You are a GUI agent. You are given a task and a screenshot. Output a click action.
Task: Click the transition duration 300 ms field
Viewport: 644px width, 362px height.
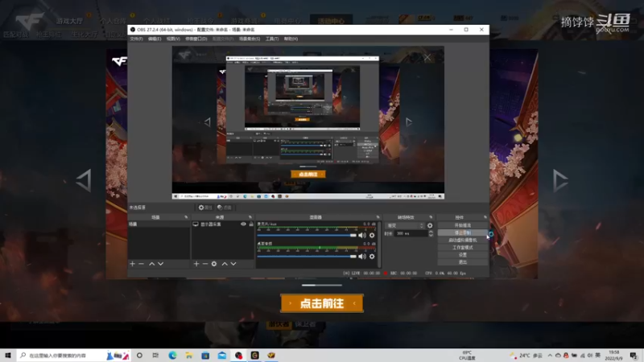point(411,233)
